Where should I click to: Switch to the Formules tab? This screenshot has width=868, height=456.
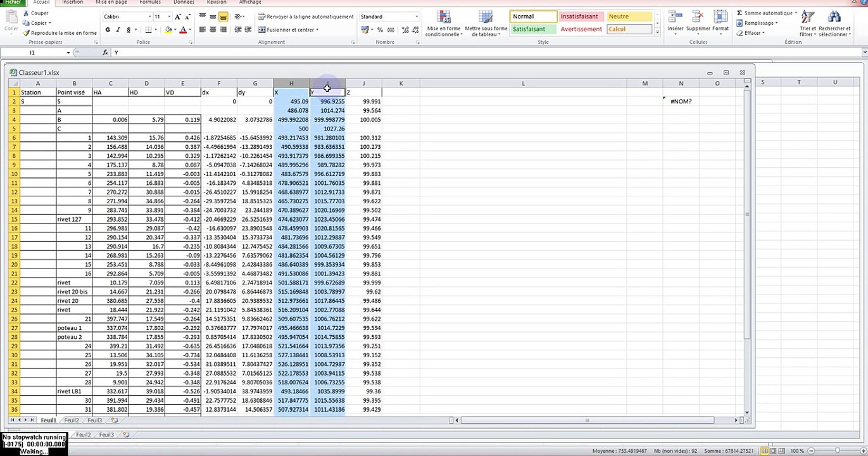click(x=150, y=3)
